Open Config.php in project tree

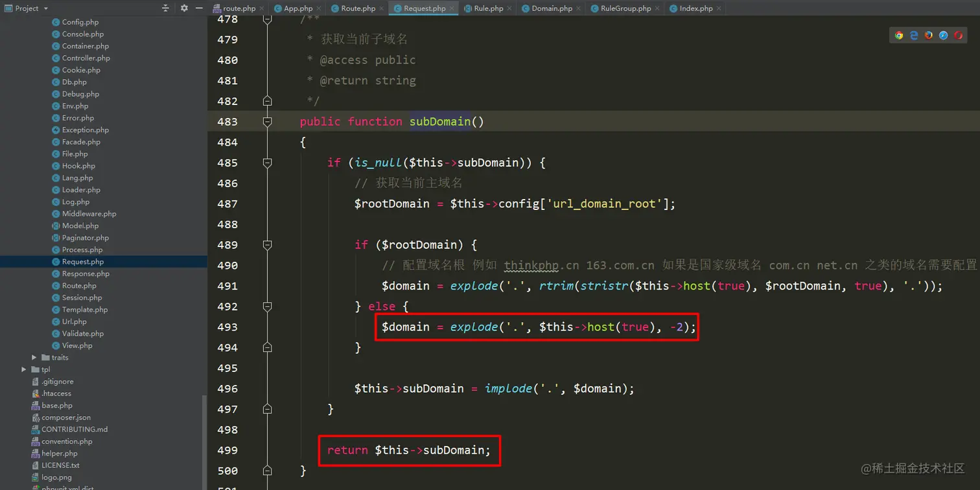(80, 22)
